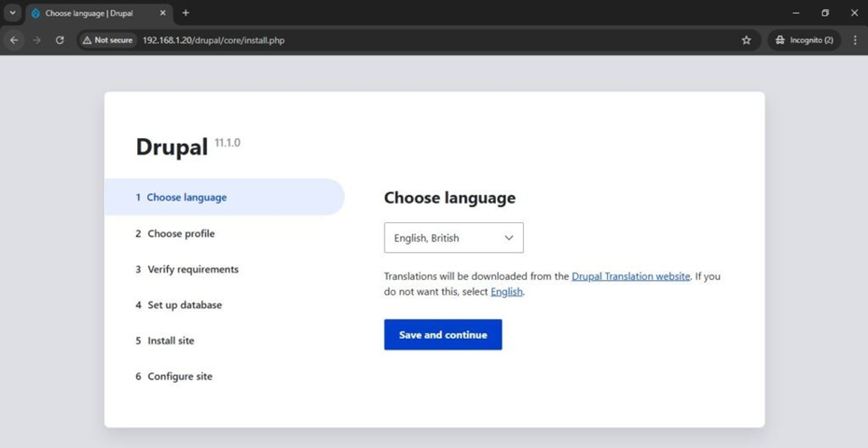Select step 2 Choose profile

(175, 233)
